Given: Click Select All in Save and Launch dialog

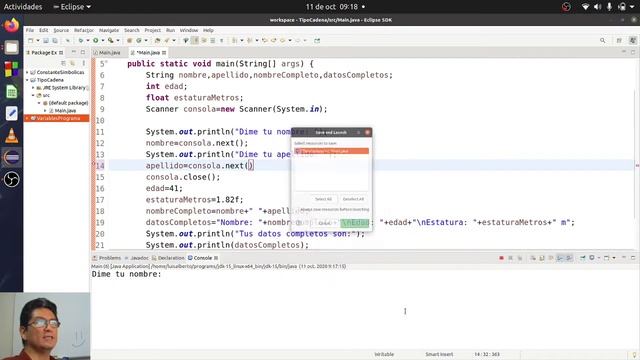Looking at the screenshot, I should point(323,199).
